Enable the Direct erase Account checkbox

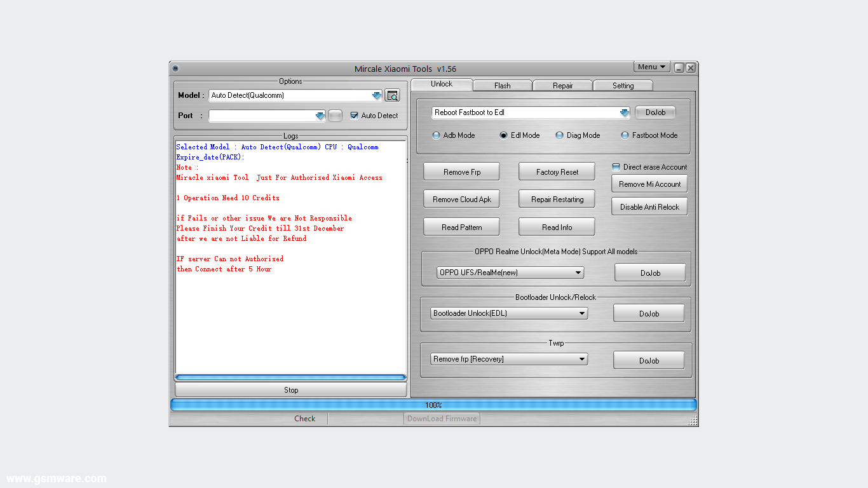[616, 167]
